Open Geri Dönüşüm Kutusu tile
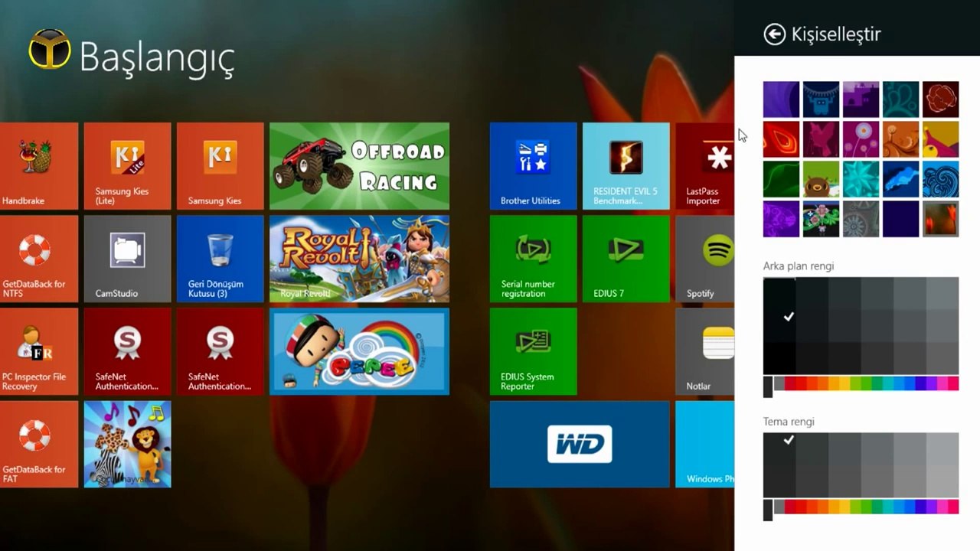980x551 pixels. coord(220,259)
